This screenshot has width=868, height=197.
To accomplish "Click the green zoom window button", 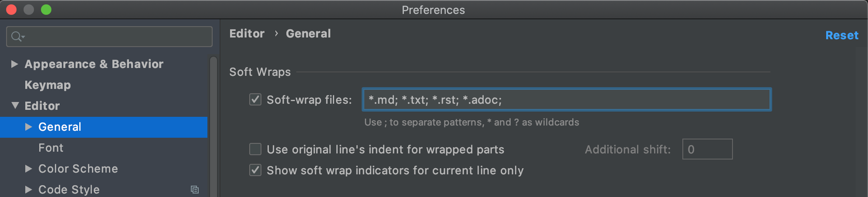I will 46,10.
